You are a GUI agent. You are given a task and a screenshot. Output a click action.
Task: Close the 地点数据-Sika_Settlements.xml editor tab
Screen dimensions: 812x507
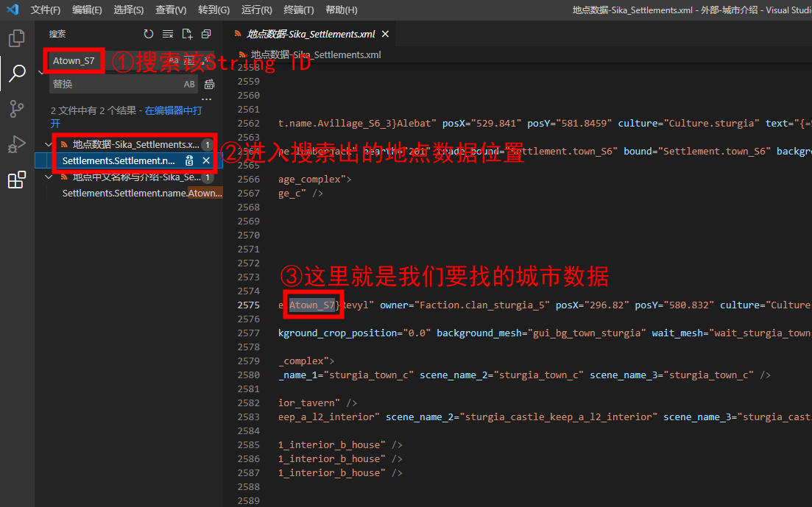point(385,34)
